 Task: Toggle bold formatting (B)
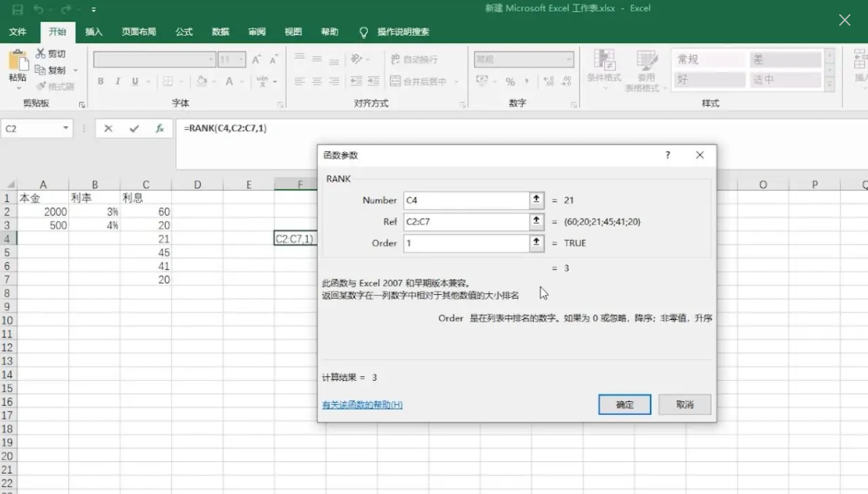click(x=100, y=81)
